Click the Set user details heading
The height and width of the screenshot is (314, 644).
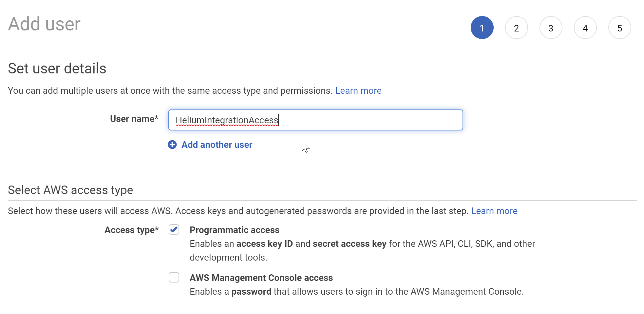57,69
